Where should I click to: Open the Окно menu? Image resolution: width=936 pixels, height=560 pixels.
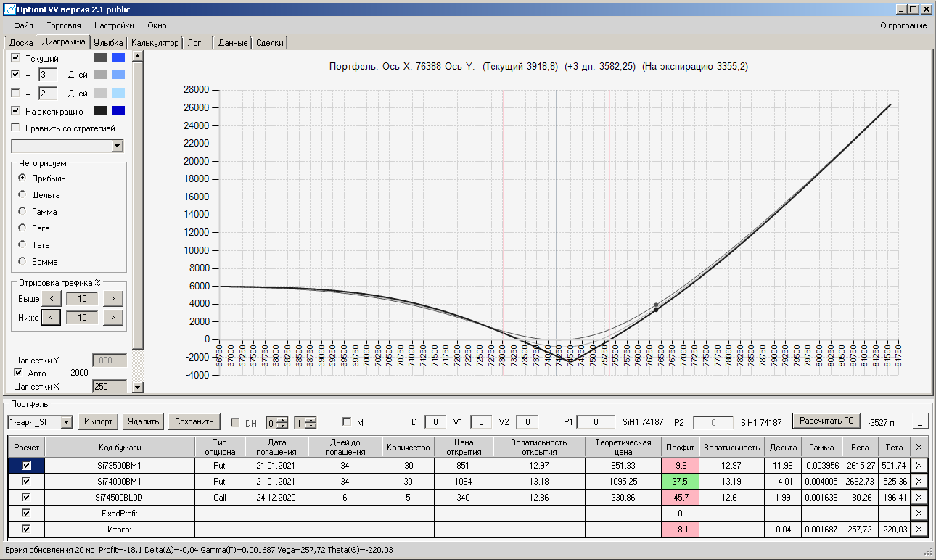point(157,25)
